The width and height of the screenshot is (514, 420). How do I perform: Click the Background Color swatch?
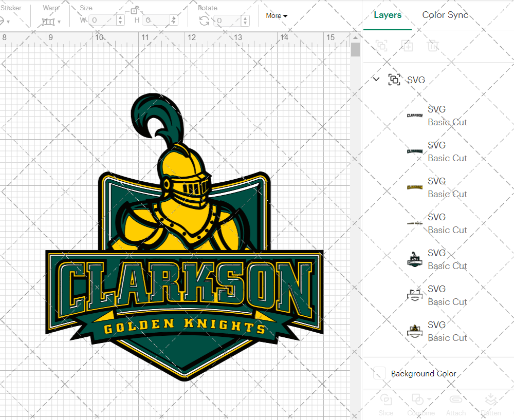[380, 373]
